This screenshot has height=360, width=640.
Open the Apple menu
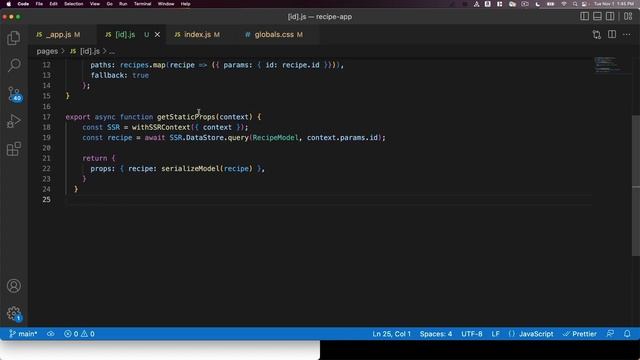(9, 4)
